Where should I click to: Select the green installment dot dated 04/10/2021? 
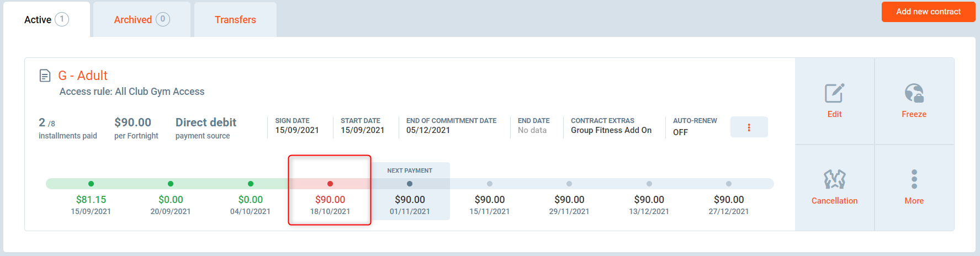click(x=251, y=184)
